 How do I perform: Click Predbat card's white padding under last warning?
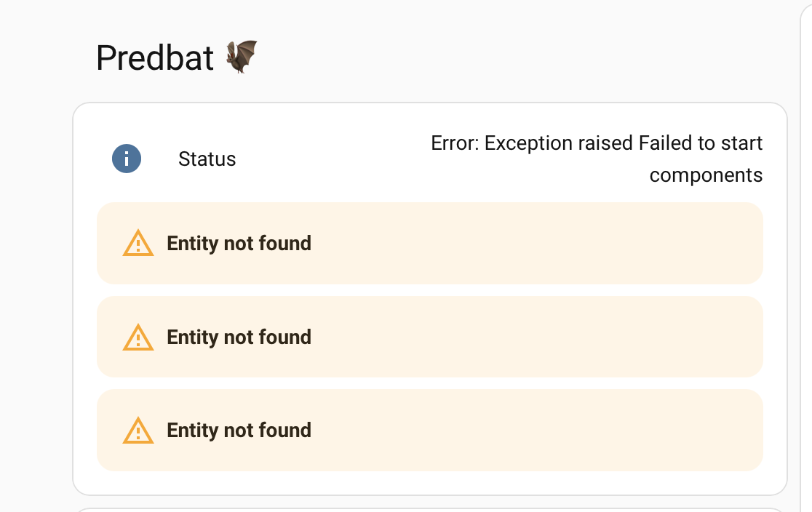(x=430, y=482)
